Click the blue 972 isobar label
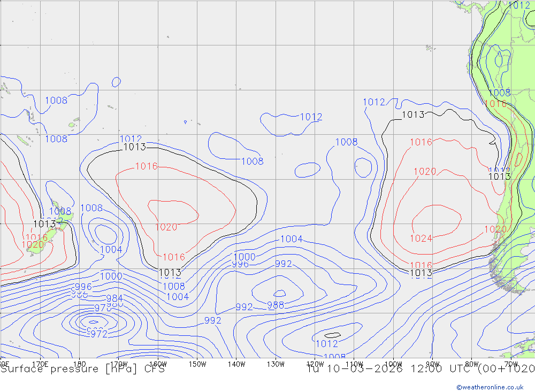This screenshot has height=392, width=535. pyautogui.click(x=99, y=334)
